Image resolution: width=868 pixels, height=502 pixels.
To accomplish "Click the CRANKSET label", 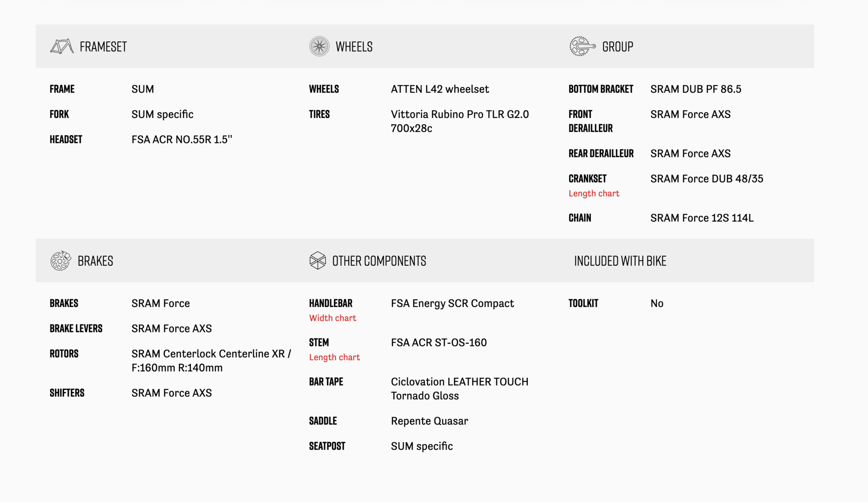I will (587, 178).
